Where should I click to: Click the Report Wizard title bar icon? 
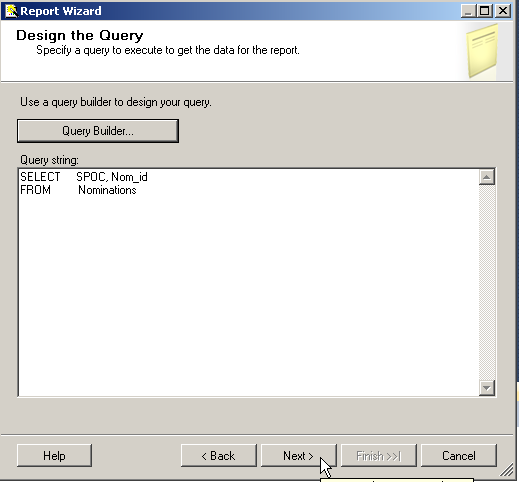pyautogui.click(x=11, y=11)
